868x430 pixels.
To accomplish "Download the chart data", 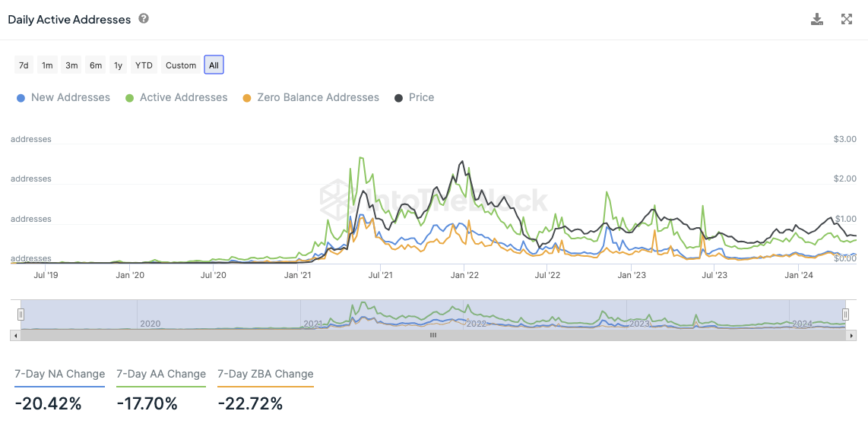I will 817,19.
